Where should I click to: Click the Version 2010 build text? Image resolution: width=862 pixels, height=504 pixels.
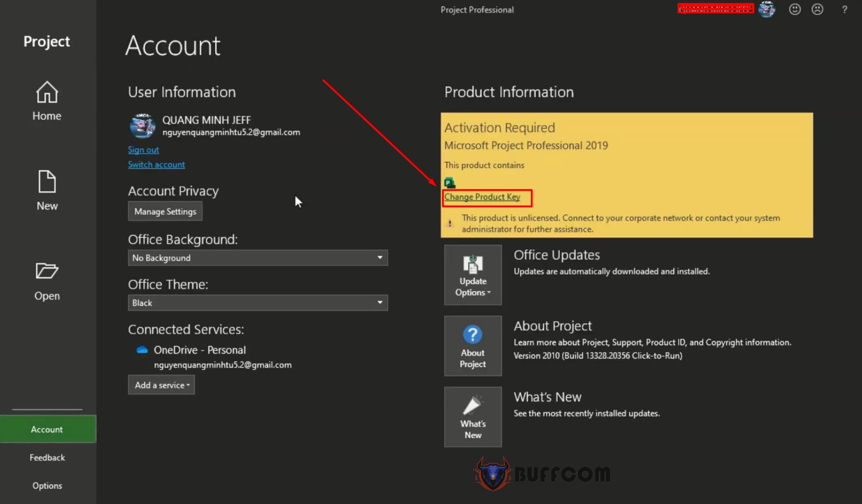click(x=598, y=356)
